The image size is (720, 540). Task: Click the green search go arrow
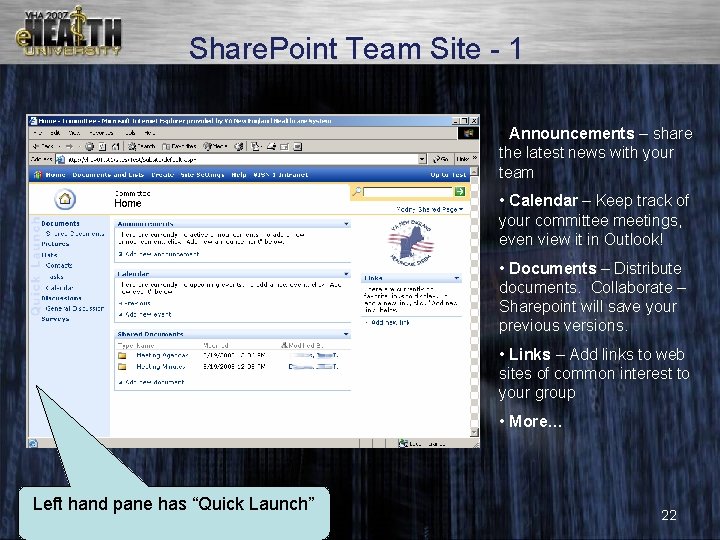(460, 191)
